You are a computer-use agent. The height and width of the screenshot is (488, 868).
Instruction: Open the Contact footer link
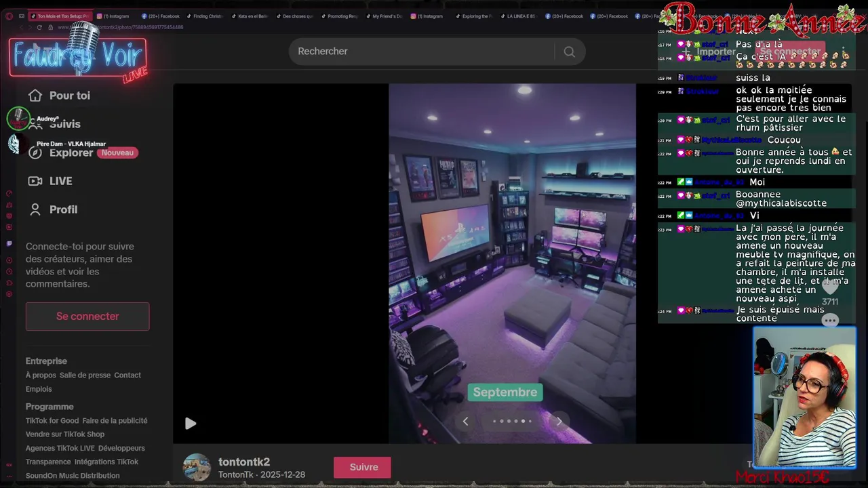(x=127, y=375)
